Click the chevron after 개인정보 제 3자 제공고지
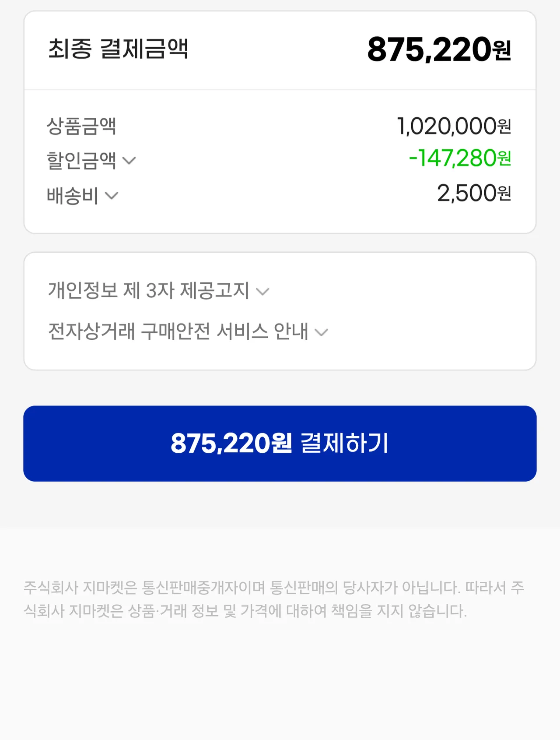Viewport: 560px width, 740px height. click(262, 292)
